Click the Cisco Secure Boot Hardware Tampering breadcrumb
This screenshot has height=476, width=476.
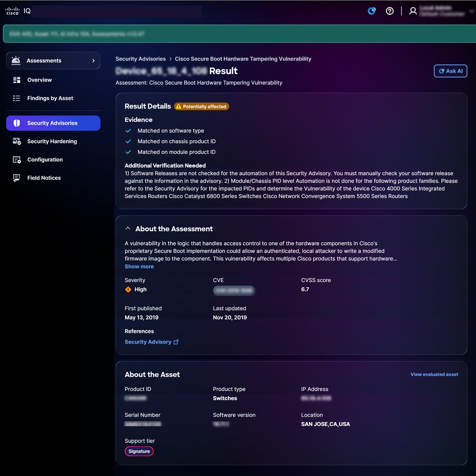pos(243,59)
